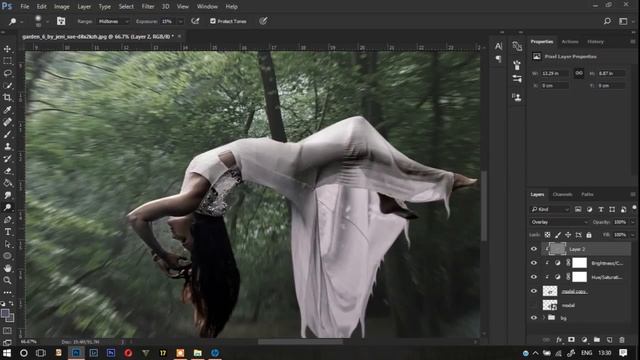Select the Crop tool
Screen dimensions: 640x360
point(7,98)
